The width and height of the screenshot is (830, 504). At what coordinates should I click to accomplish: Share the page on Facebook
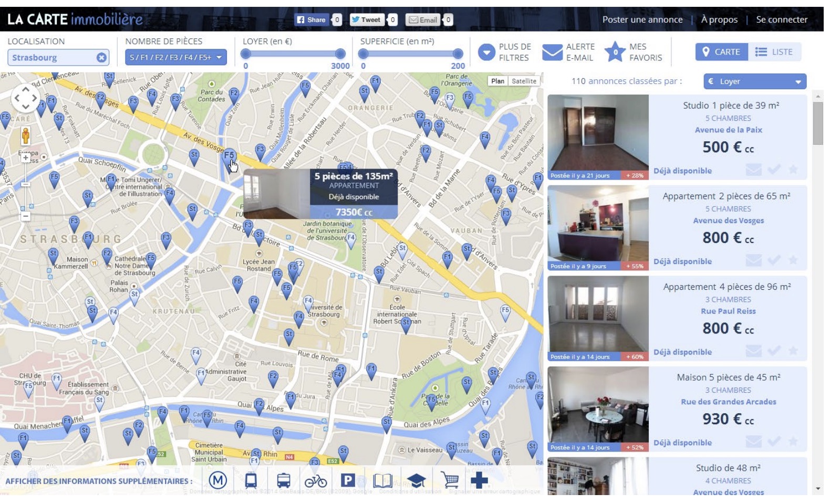(312, 20)
